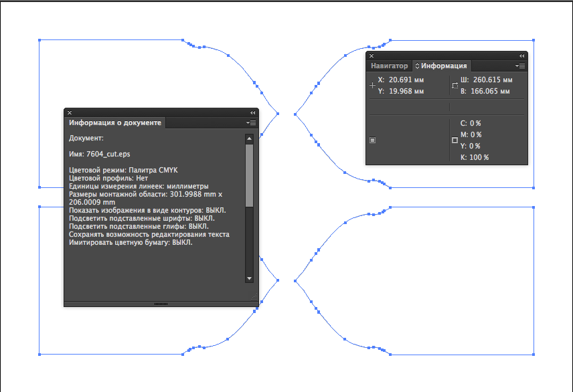The height and width of the screenshot is (392, 573).
Task: Collapse the document info panel with double arrows
Action: pyautogui.click(x=252, y=112)
